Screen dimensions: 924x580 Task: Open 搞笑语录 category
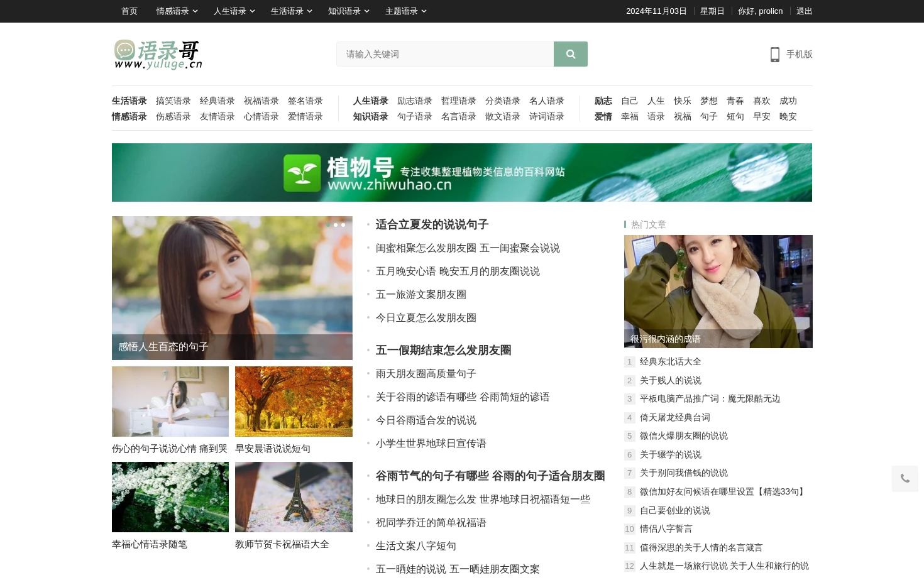pyautogui.click(x=173, y=101)
